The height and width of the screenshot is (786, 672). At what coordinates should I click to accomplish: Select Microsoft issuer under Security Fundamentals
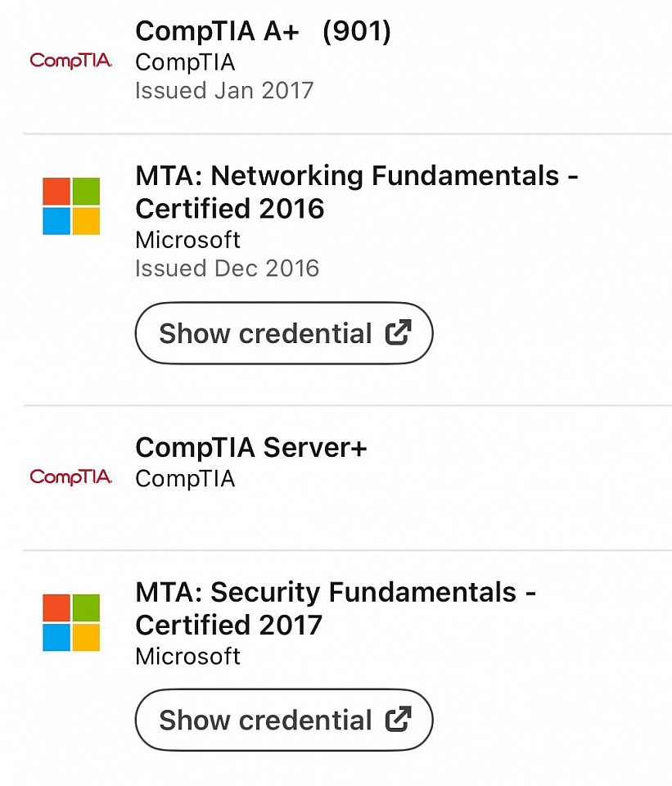pyautogui.click(x=188, y=656)
